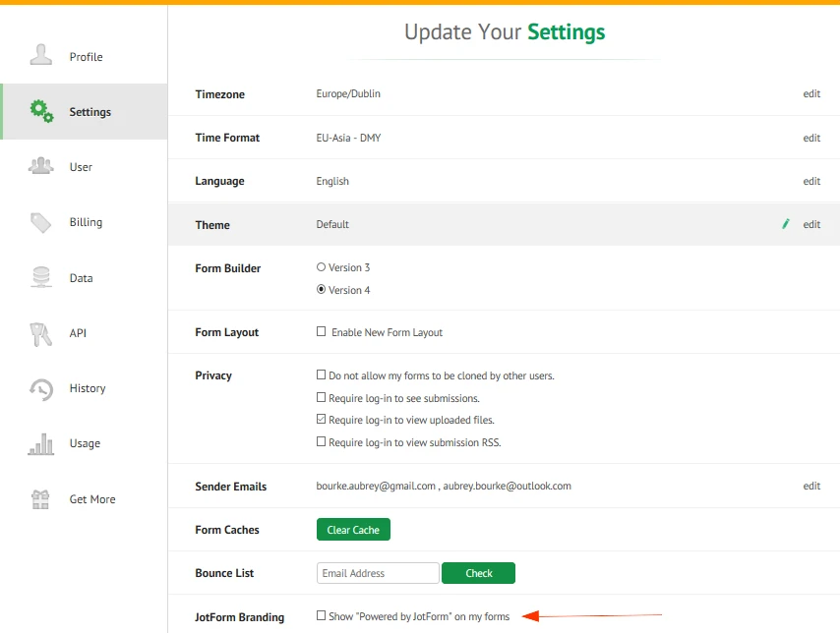Click the Check button for Bounce List
The image size is (840, 633).
[x=478, y=573]
